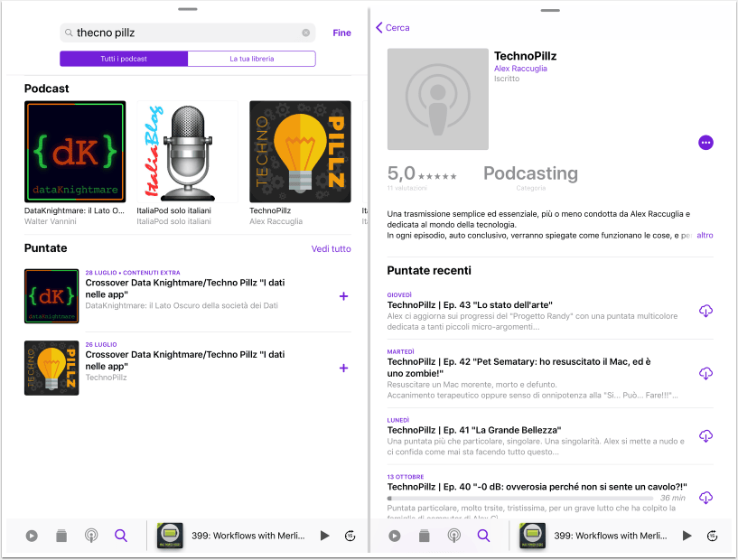Add the 26 Luglio Crossover episode

tap(343, 368)
